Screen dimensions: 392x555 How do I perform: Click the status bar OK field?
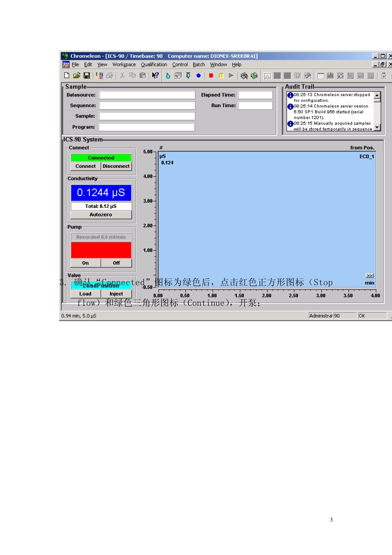coord(372,316)
